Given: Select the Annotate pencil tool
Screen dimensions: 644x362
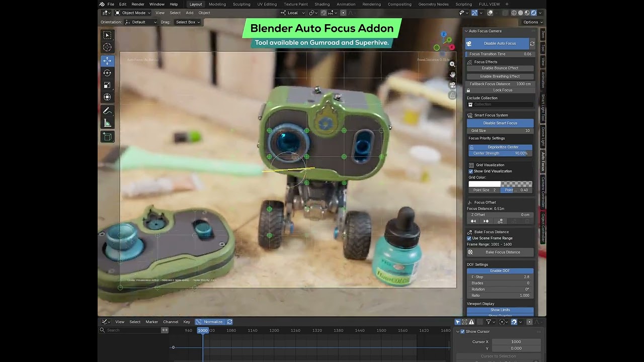Looking at the screenshot, I should [107, 111].
